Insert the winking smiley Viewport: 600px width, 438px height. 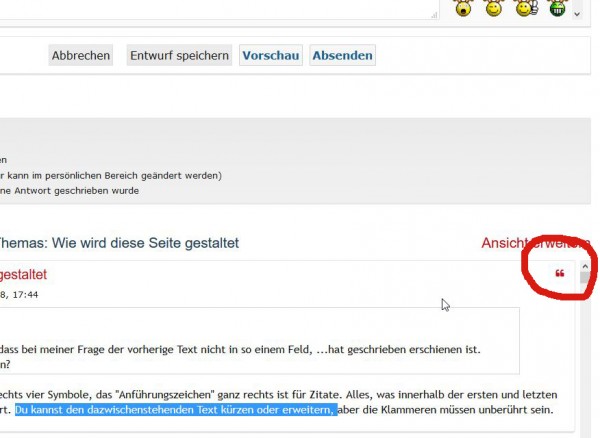tap(494, 8)
